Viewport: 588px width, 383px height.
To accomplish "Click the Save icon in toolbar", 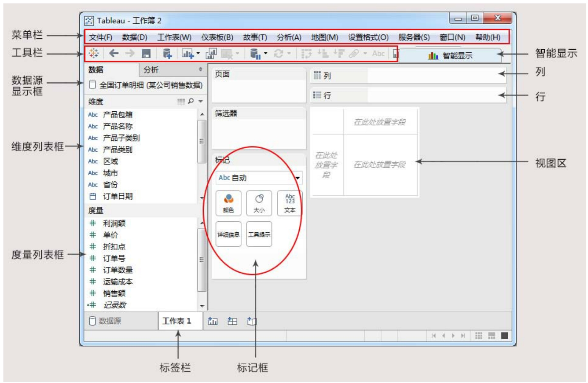I will click(x=146, y=54).
